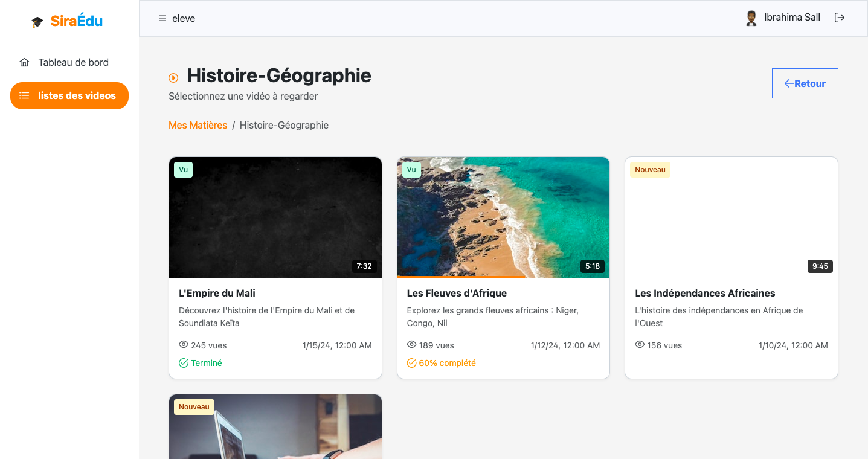Click the eye icon next to 156 vues

tap(640, 345)
